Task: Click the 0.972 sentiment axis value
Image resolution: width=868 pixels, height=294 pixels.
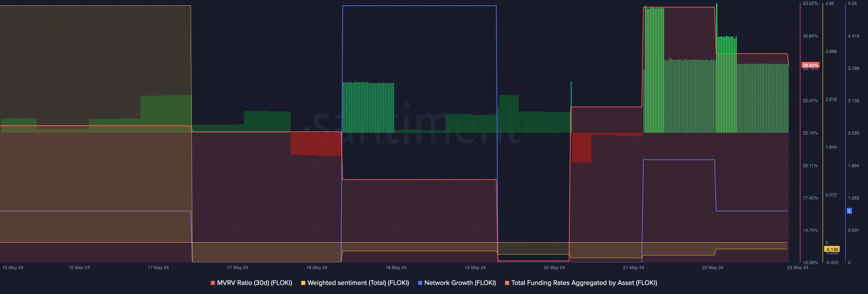Action: (x=831, y=195)
